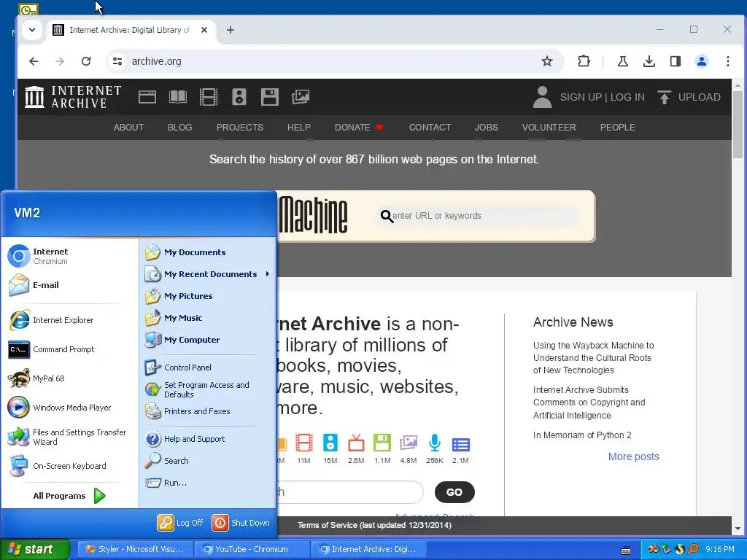
Task: Open the More posts link
Action: pos(634,456)
